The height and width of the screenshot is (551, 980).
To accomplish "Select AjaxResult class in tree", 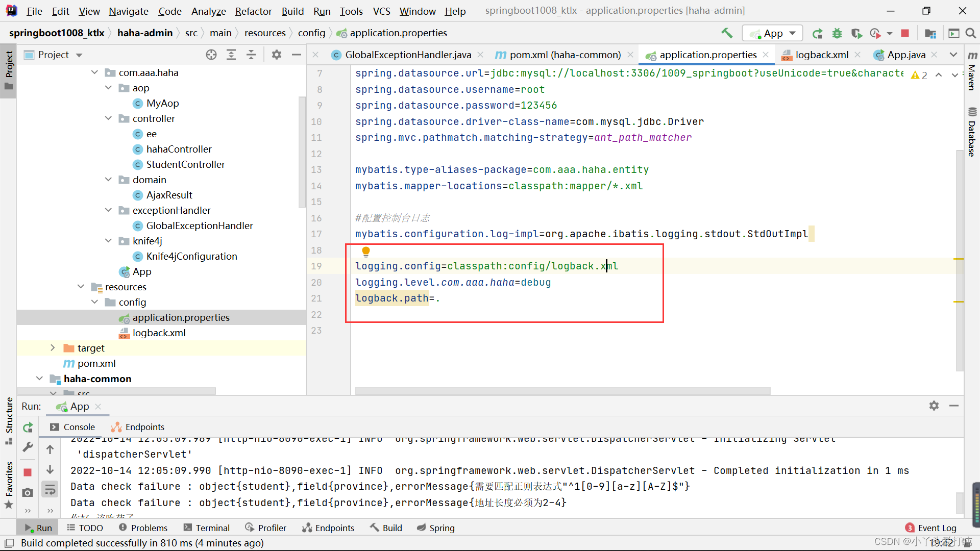I will click(169, 195).
